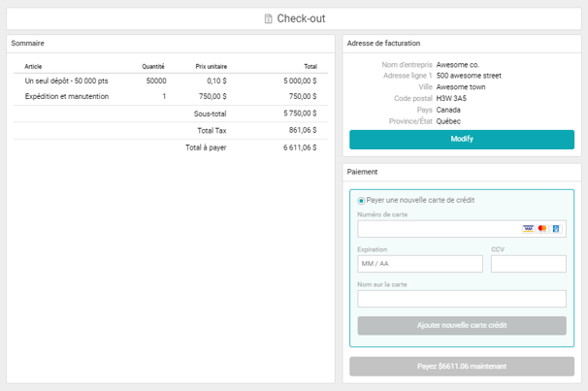Click the blue American Express icon
The height and width of the screenshot is (391, 588).
(556, 229)
